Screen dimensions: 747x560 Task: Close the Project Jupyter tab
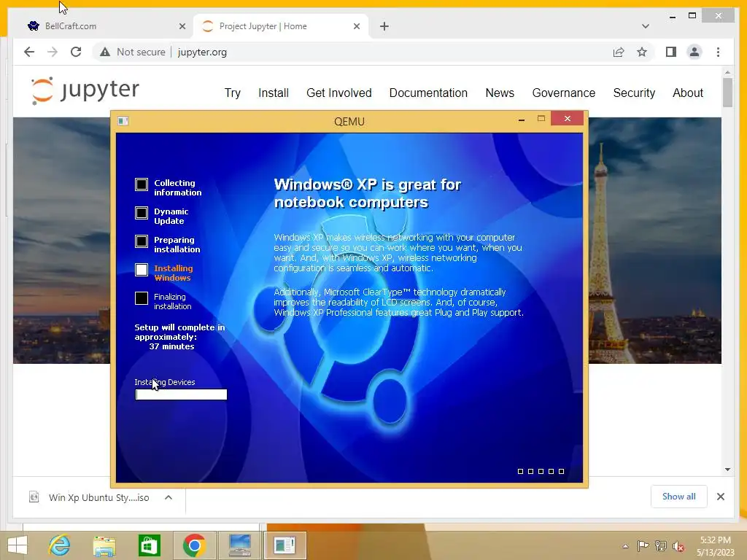pos(356,26)
